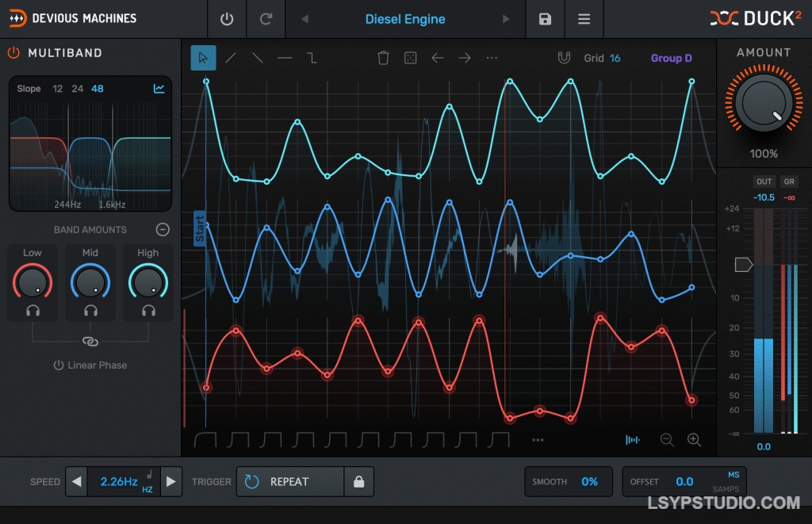Select the pointer selection tool
This screenshot has height=524, width=812.
pos(203,58)
